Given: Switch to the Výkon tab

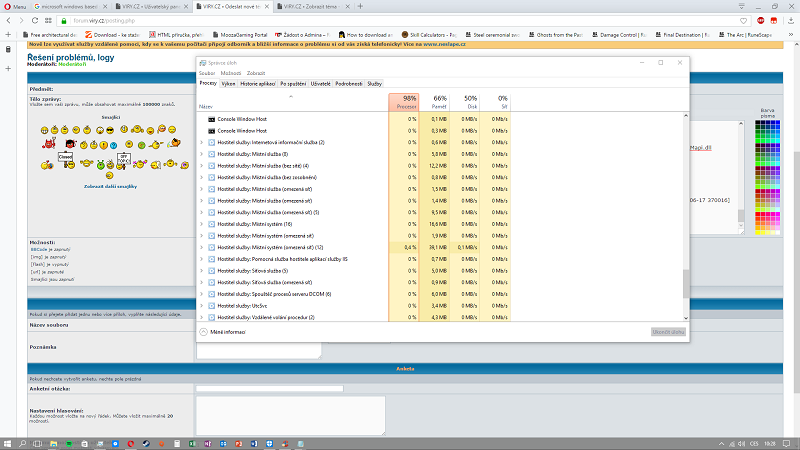Looking at the screenshot, I should pyautogui.click(x=228, y=84).
